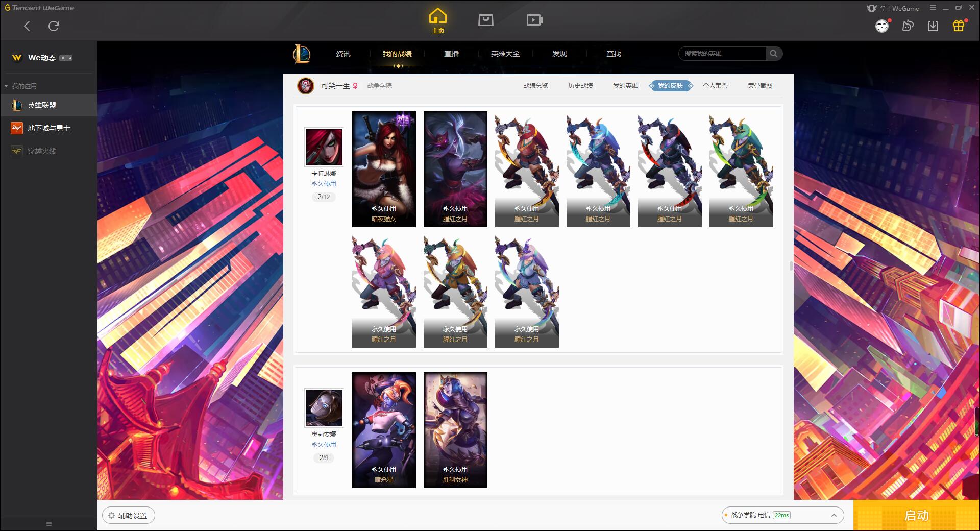Image resolution: width=980 pixels, height=531 pixels.
Task: Switch to the 直播 tab
Action: 451,54
